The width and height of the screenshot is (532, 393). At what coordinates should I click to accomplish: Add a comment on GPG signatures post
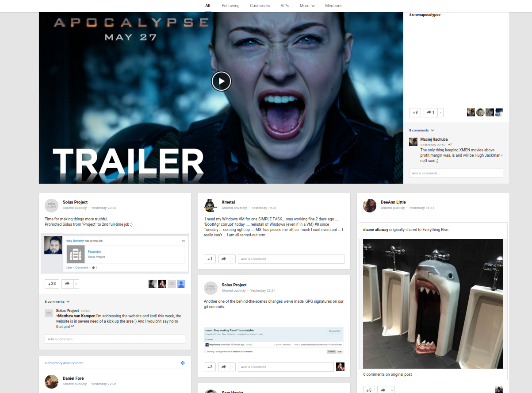(x=286, y=367)
